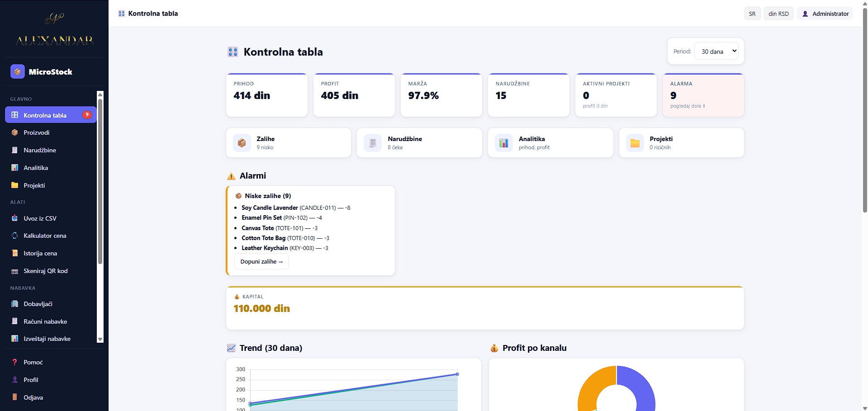868x411 pixels.
Task: Change currency via din RSD button
Action: 778,14
